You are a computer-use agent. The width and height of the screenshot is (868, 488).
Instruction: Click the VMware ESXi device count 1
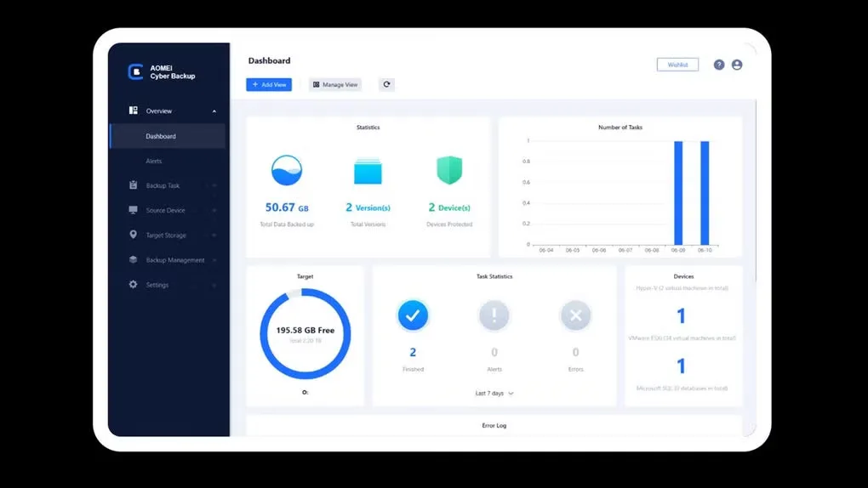[x=682, y=366]
